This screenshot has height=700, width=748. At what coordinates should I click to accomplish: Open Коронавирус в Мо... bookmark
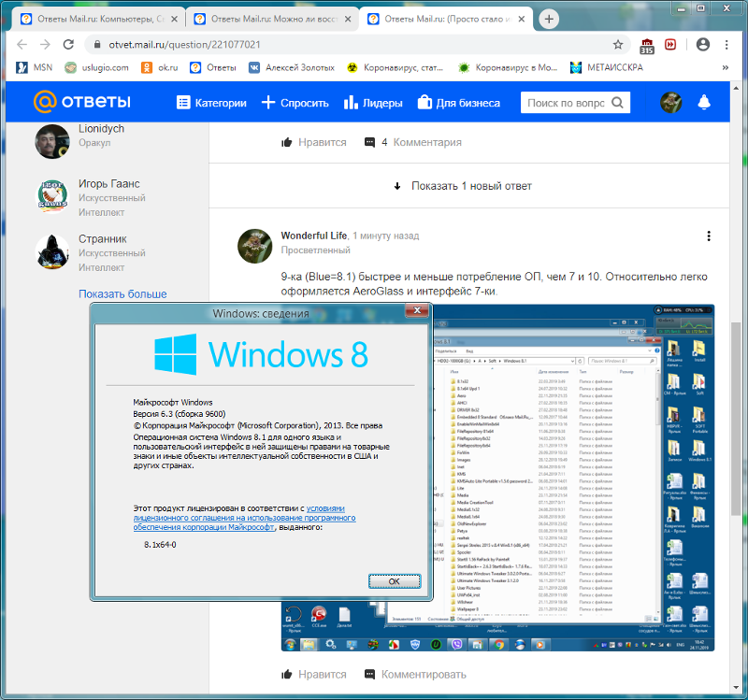click(x=508, y=67)
